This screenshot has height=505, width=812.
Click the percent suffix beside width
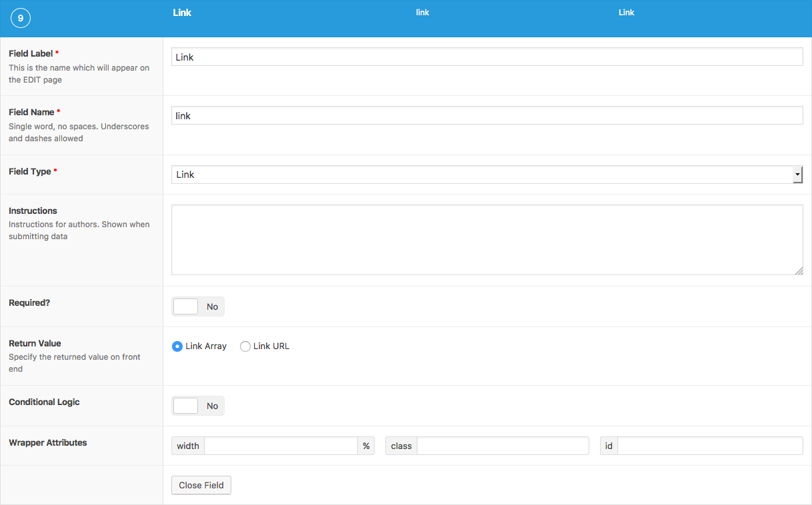366,446
